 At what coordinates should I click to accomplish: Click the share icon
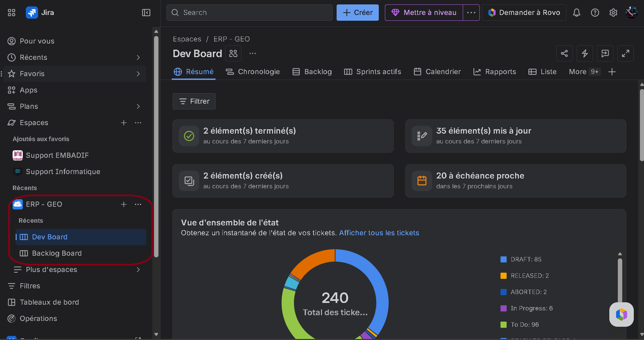pyautogui.click(x=564, y=53)
